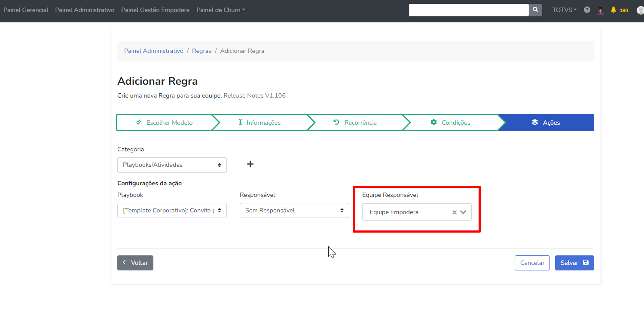Screen dimensions: 644x316
Task: Open the help question mark icon
Action: tap(587, 10)
